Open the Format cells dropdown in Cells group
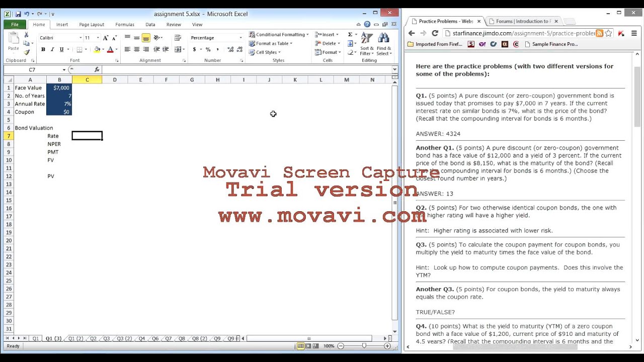Image resolution: width=644 pixels, height=362 pixels. [x=329, y=52]
